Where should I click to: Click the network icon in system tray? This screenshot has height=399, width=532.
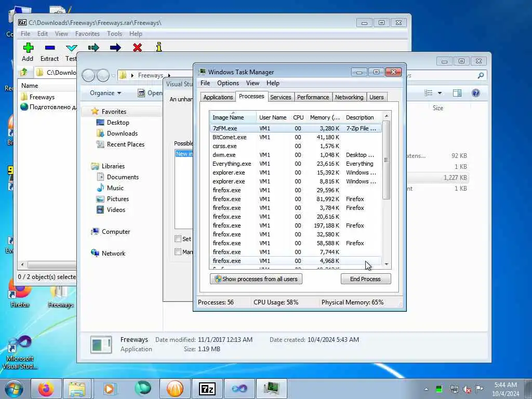[x=454, y=389]
